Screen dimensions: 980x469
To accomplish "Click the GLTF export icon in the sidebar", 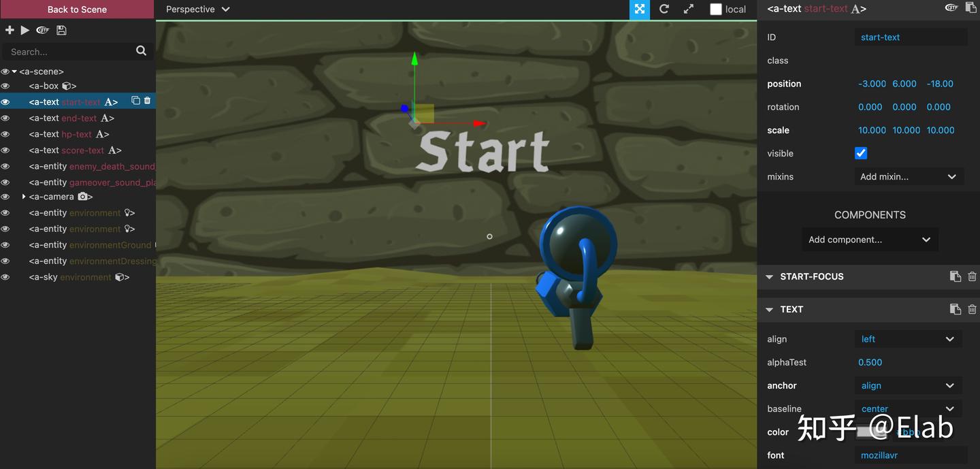I will (x=42, y=29).
